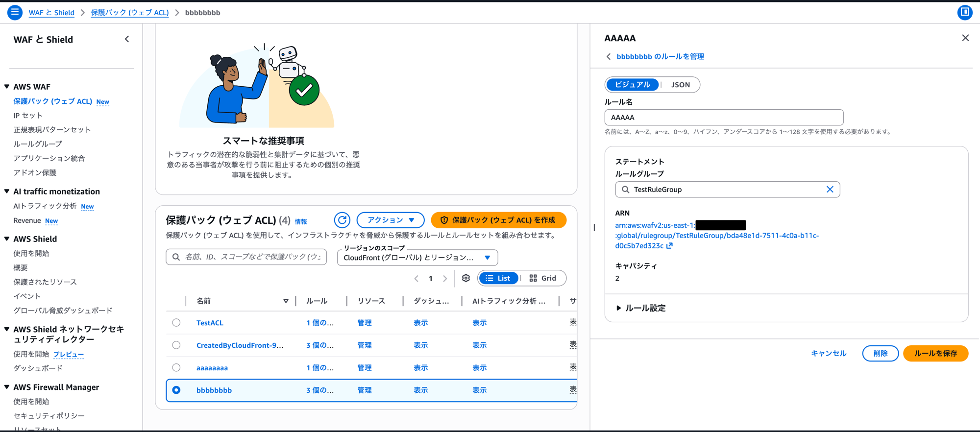
Task: Collapse the AWS Shield section
Action: [x=7, y=239]
